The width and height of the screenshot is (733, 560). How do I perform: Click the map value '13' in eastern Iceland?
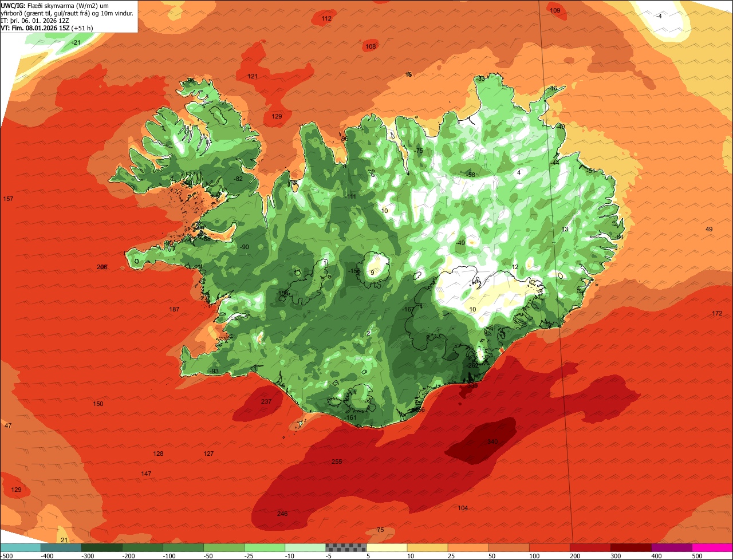pos(565,229)
